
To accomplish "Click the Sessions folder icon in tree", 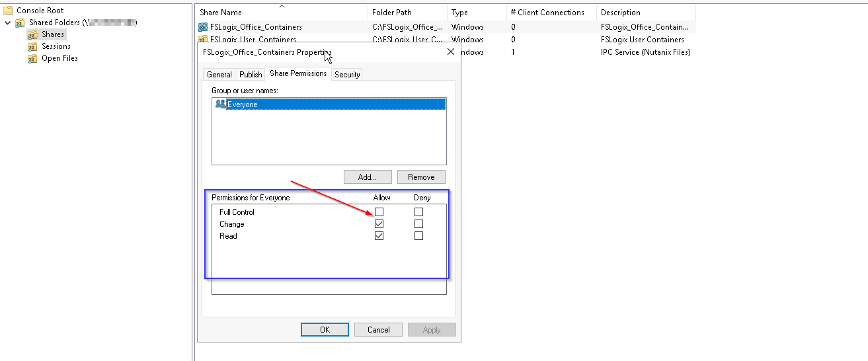I will 32,46.
